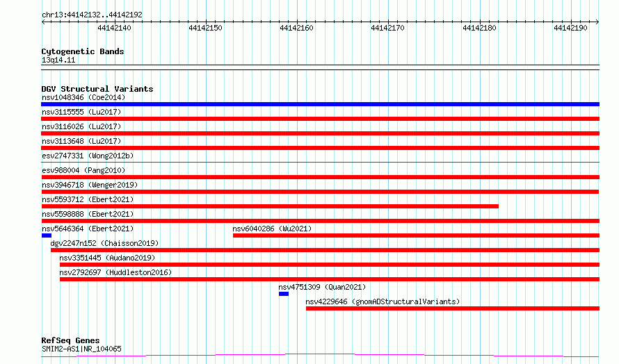Click the left arrow end of ruler
Screen dimensions: 619x364
click(43, 22)
